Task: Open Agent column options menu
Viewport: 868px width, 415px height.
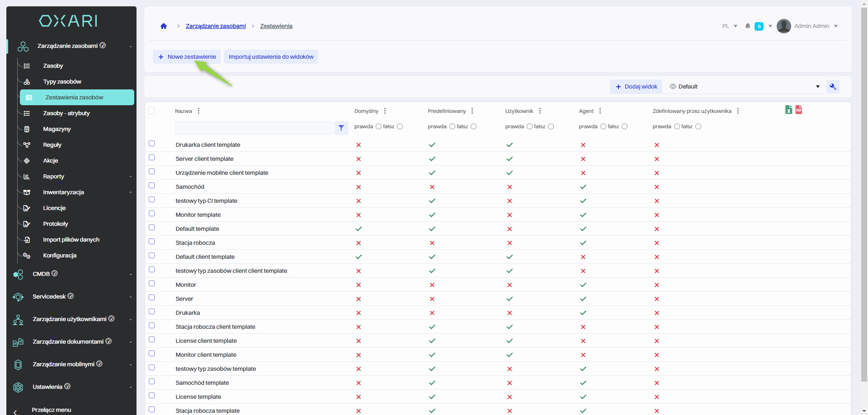Action: tap(600, 111)
